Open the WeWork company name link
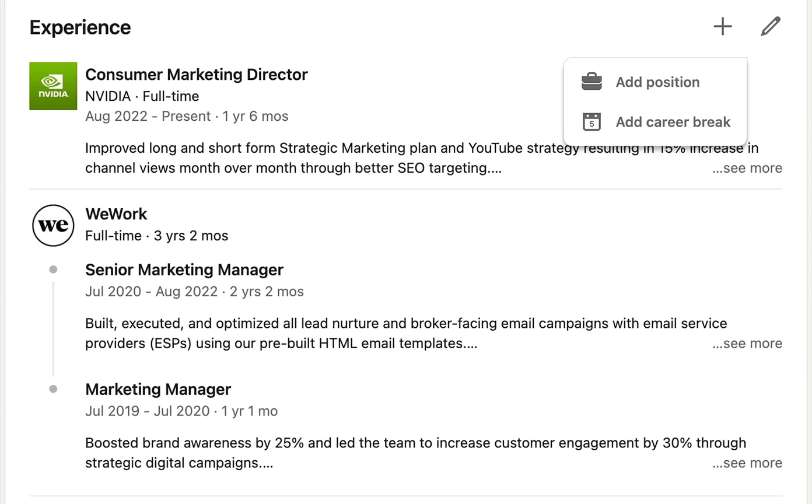 (116, 214)
